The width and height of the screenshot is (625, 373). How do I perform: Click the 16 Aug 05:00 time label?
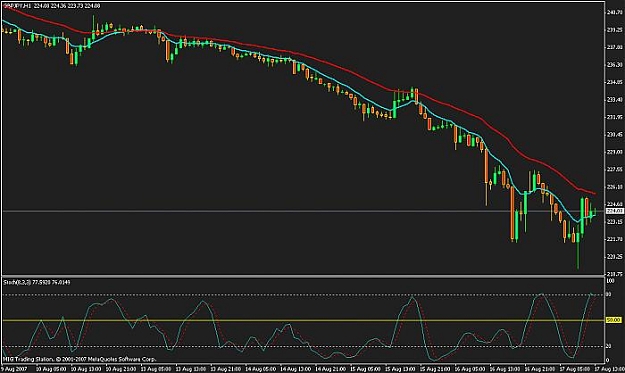pyautogui.click(x=470, y=369)
